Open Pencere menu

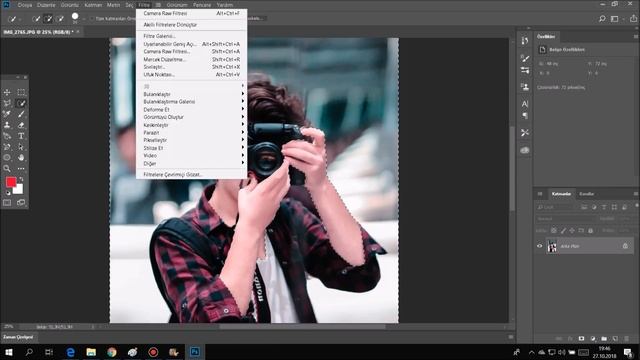202,5
